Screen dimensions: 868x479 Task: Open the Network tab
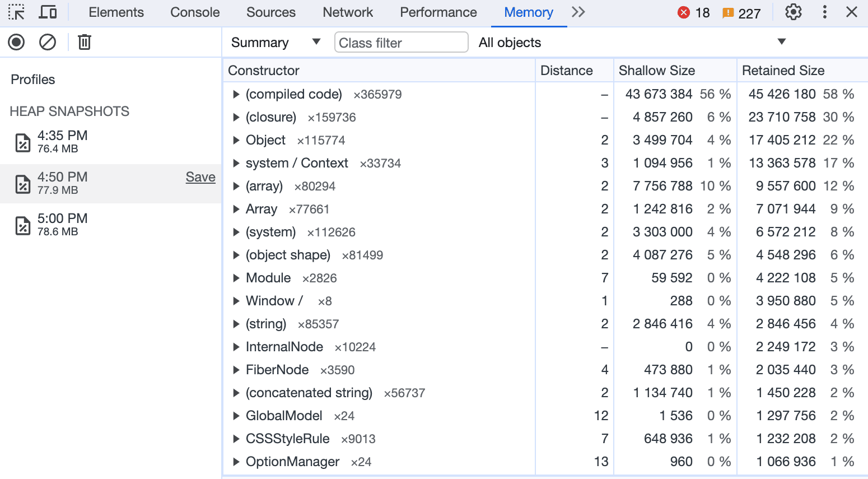[x=348, y=12]
